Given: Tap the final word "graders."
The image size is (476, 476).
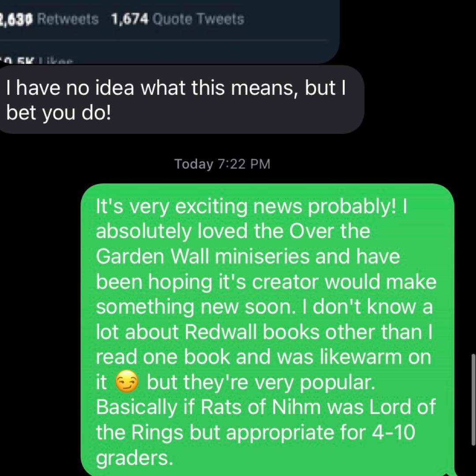Looking at the screenshot, I should tap(135, 458).
